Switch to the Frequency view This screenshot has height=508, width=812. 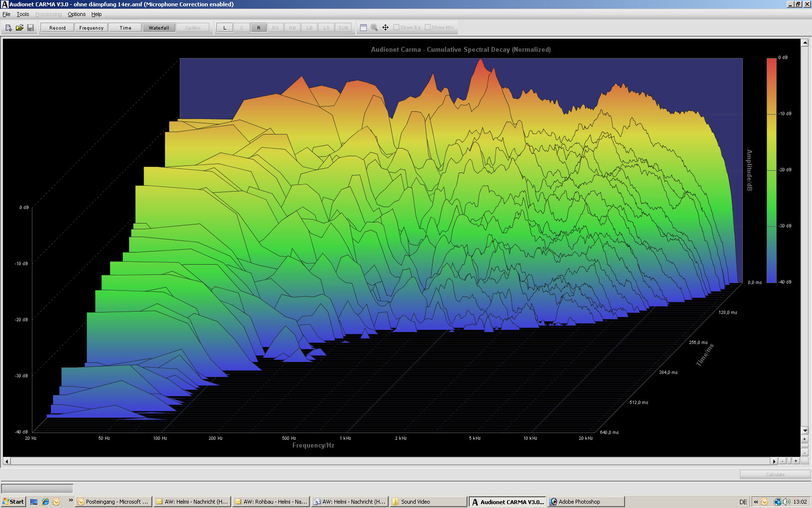pos(91,28)
